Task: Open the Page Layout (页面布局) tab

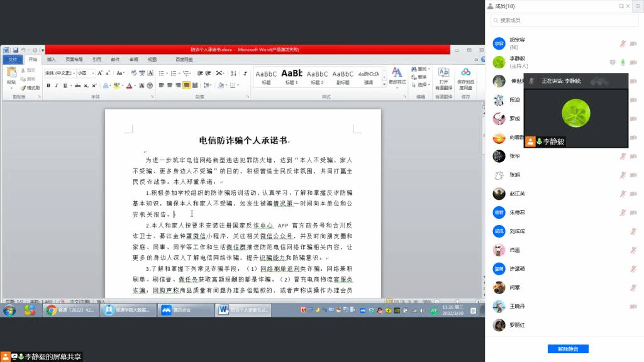Action: pos(74,60)
